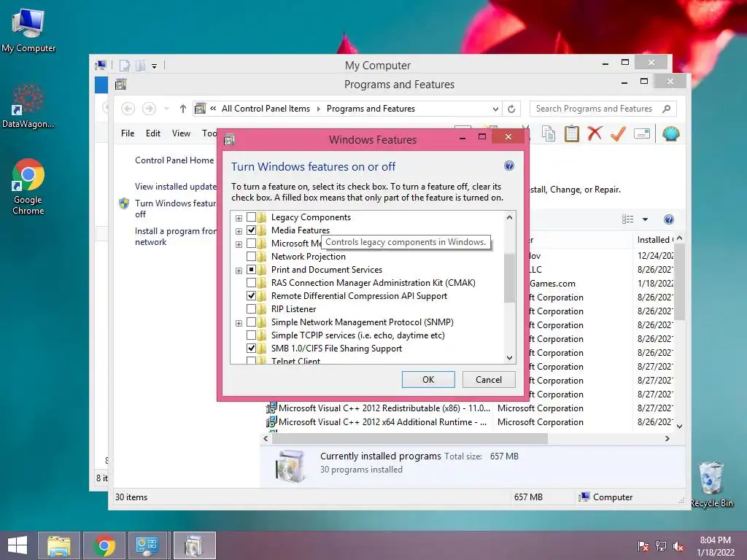Select the DataWagon desktop shortcut
The image size is (747, 560).
pyautogui.click(x=28, y=106)
